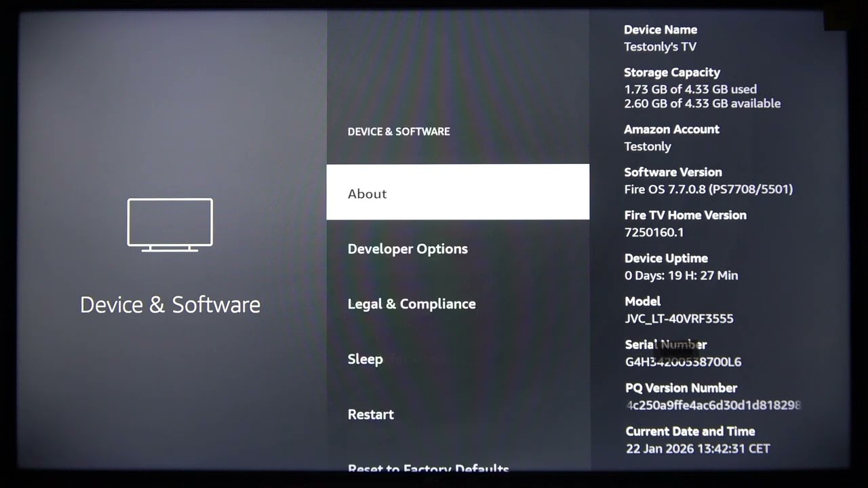Click the Fire TV Home Version label
This screenshot has width=868, height=488.
[x=685, y=216]
